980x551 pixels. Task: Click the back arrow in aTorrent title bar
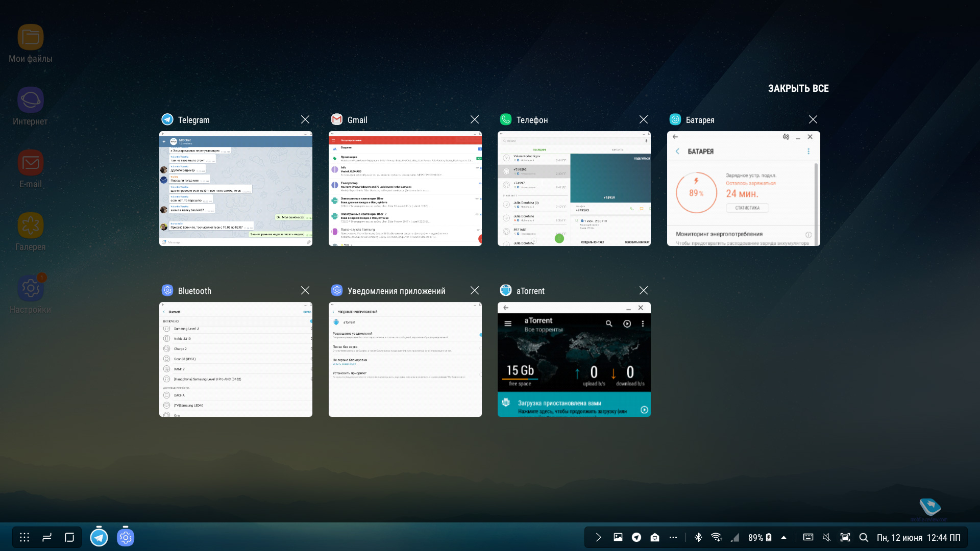click(506, 308)
